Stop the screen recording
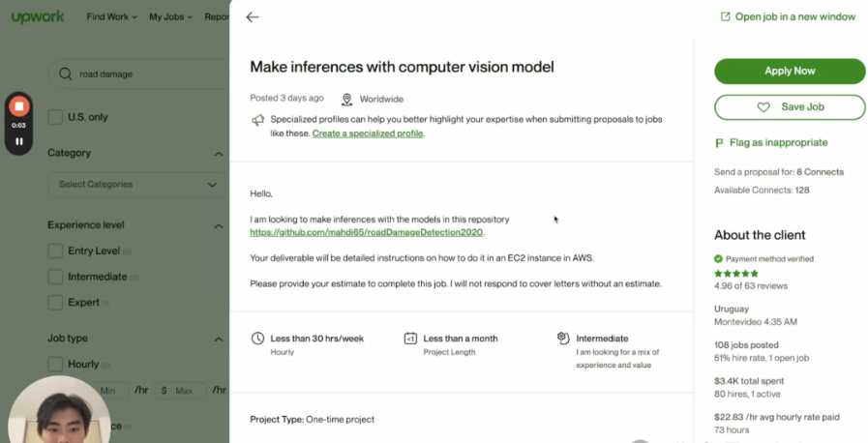 19,105
